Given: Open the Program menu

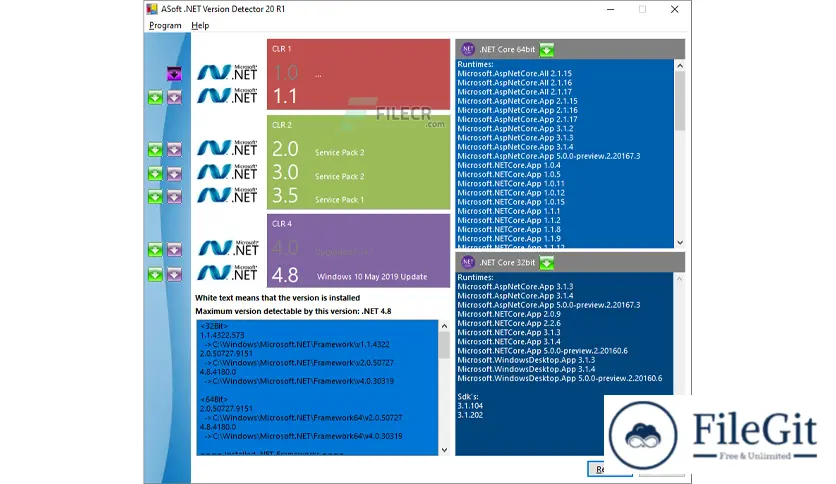Looking at the screenshot, I should (165, 25).
